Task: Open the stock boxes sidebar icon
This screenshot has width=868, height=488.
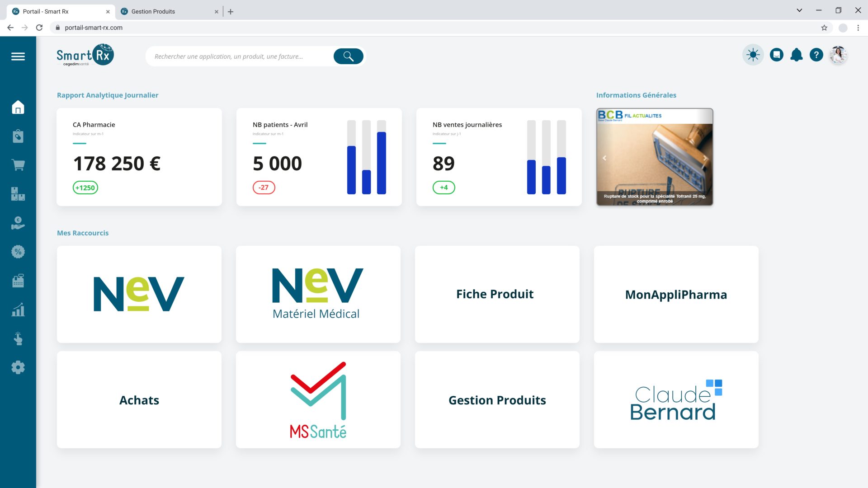Action: tap(18, 194)
